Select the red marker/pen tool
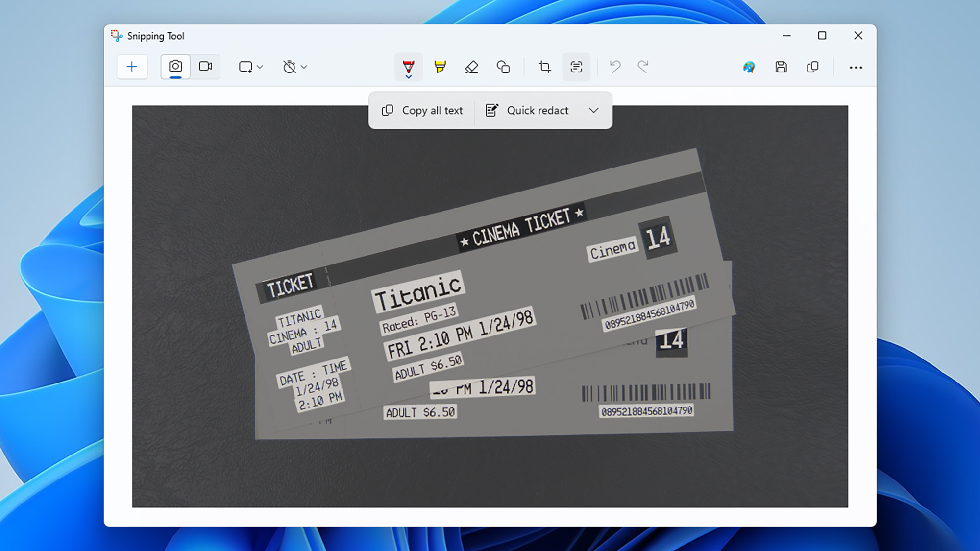The width and height of the screenshot is (980, 551). click(408, 66)
